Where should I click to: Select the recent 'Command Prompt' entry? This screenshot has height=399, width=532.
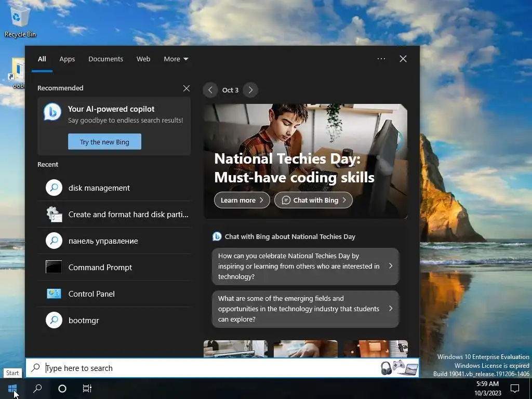[114, 267]
